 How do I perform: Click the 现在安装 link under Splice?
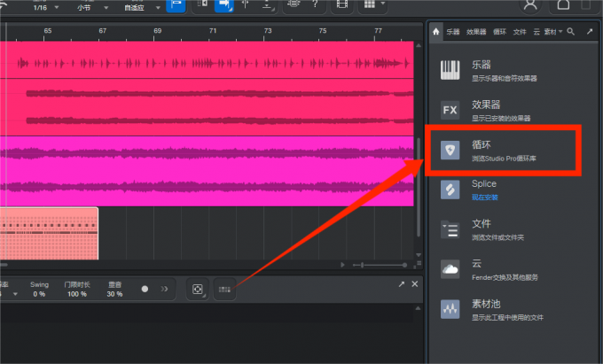484,197
